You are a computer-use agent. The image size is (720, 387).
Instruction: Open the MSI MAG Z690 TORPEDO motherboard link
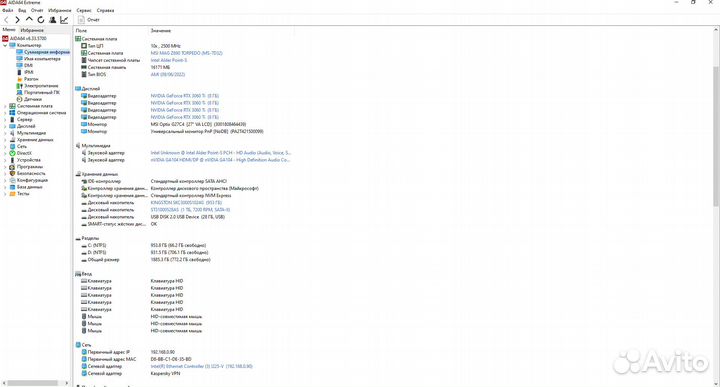[x=186, y=53]
